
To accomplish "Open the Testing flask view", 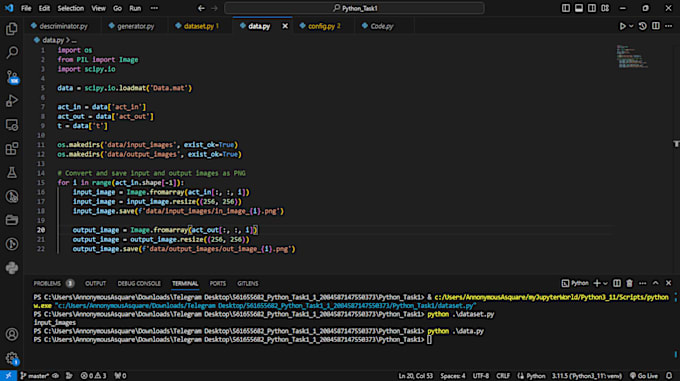I will coord(12,173).
